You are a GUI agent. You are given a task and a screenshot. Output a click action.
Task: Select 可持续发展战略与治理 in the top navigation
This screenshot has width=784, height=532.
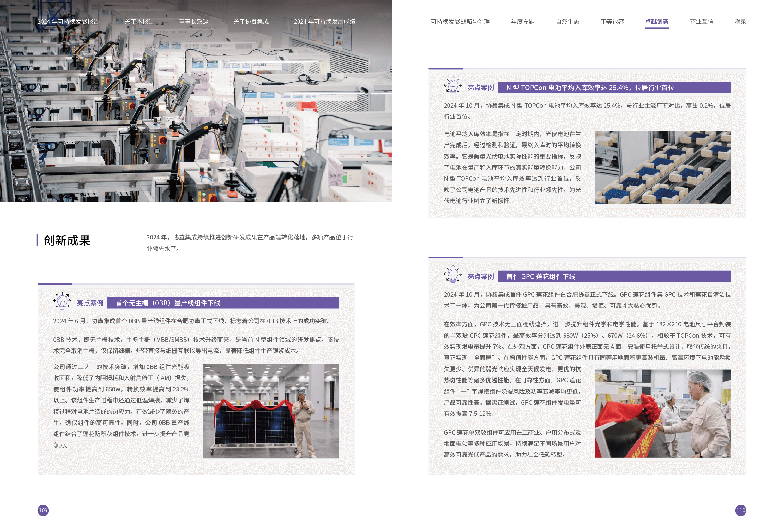(x=460, y=21)
